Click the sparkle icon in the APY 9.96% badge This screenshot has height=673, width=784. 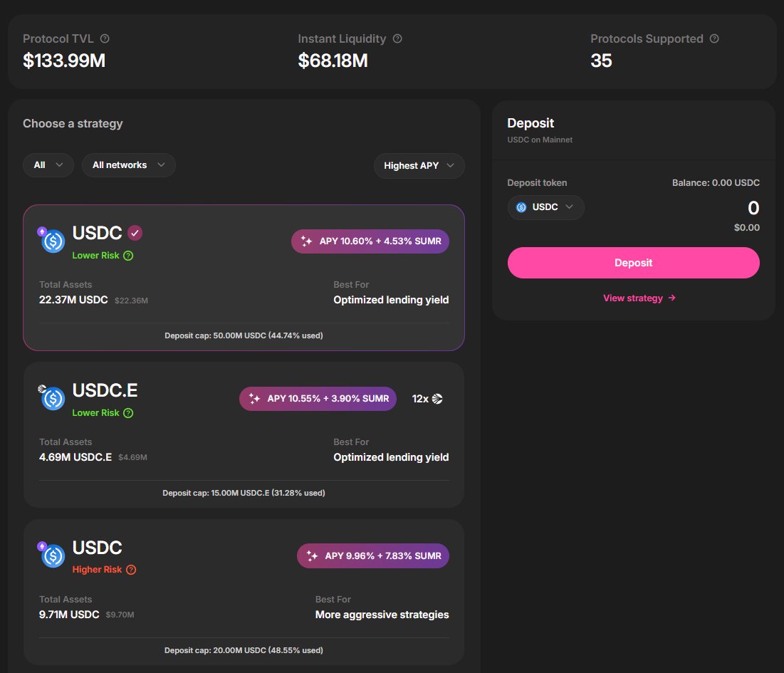coord(312,556)
